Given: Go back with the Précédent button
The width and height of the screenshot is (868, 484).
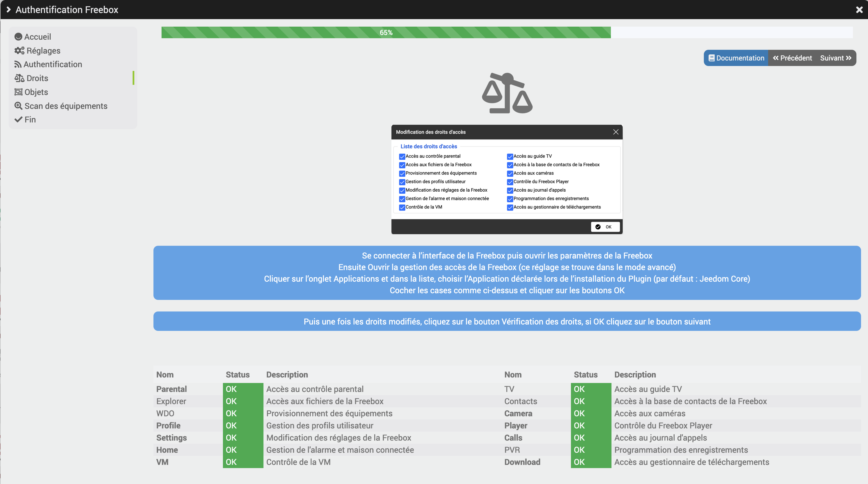Looking at the screenshot, I should click(792, 58).
